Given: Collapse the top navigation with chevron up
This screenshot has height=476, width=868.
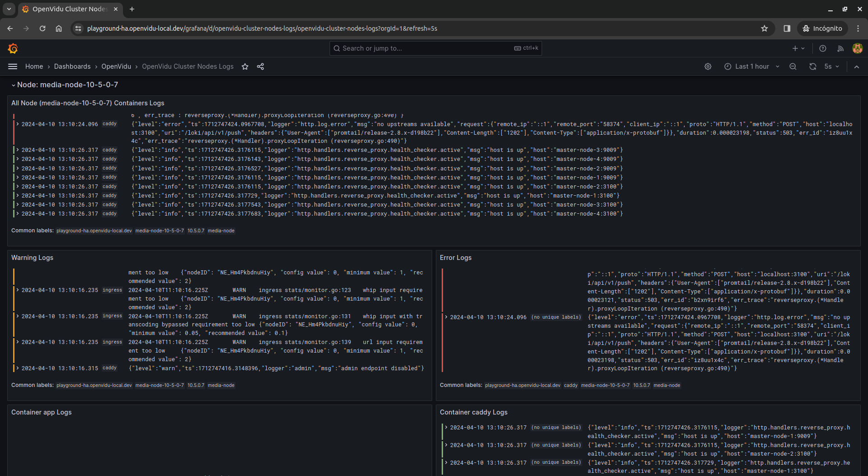Looking at the screenshot, I should pos(857,66).
